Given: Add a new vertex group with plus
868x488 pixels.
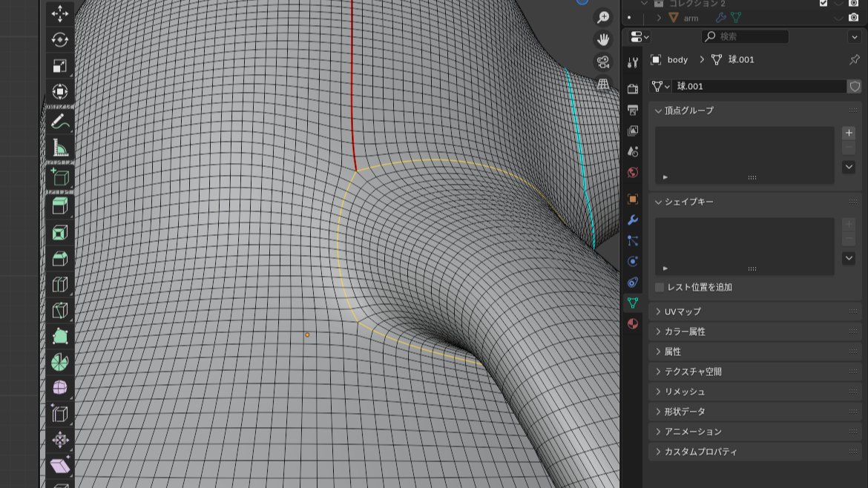Looking at the screenshot, I should point(849,133).
